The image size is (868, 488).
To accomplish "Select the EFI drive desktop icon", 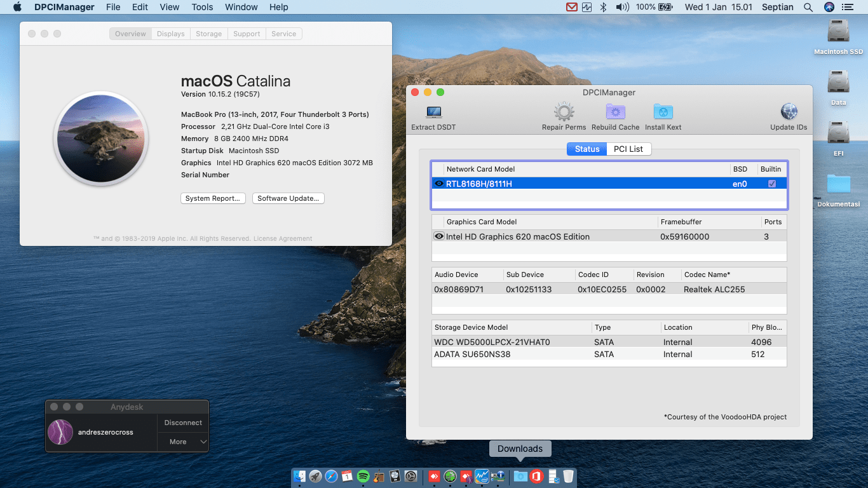I will tap(839, 133).
